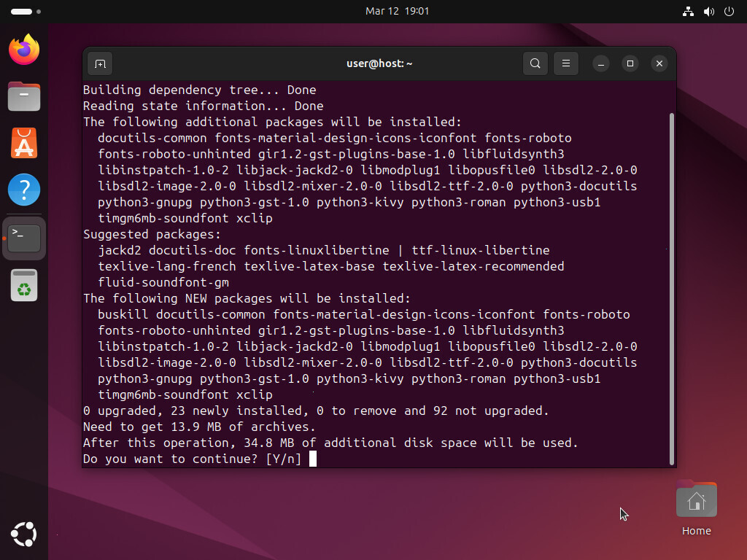Open the Trash from dock
This screenshot has height=560, width=747.
(x=24, y=285)
